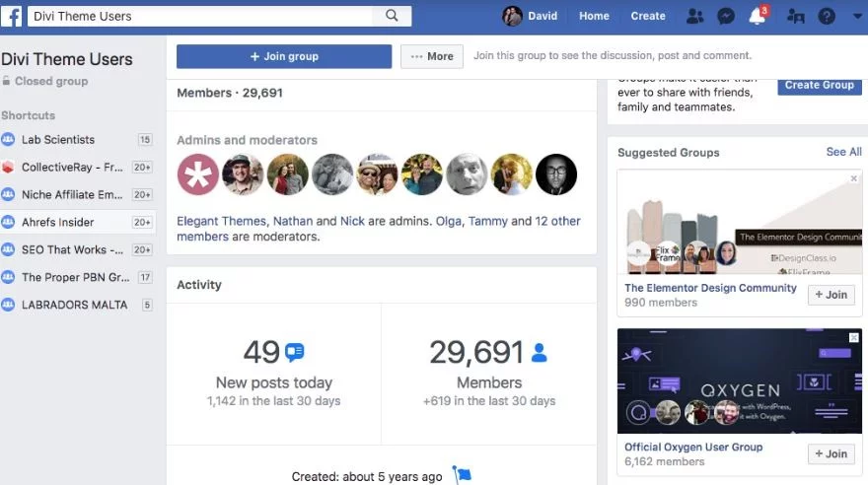This screenshot has height=485, width=868.
Task: Click the avatar with black glasses
Action: click(556, 174)
